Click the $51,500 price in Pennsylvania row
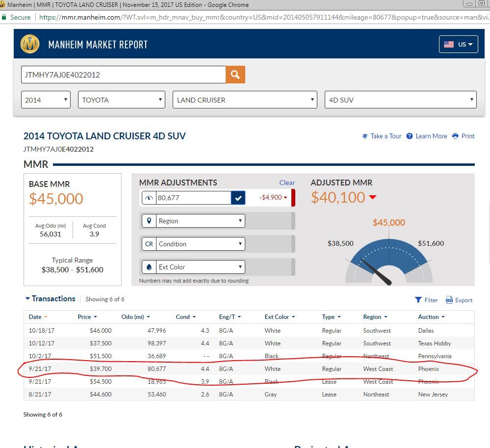The width and height of the screenshot is (490, 448). tap(101, 356)
